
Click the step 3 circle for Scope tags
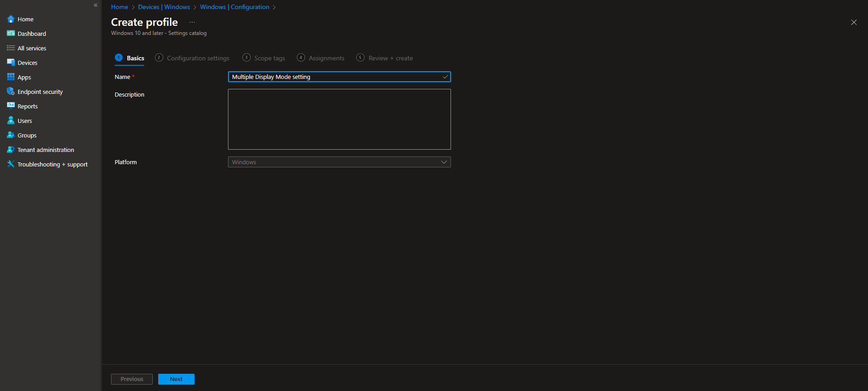click(x=247, y=58)
